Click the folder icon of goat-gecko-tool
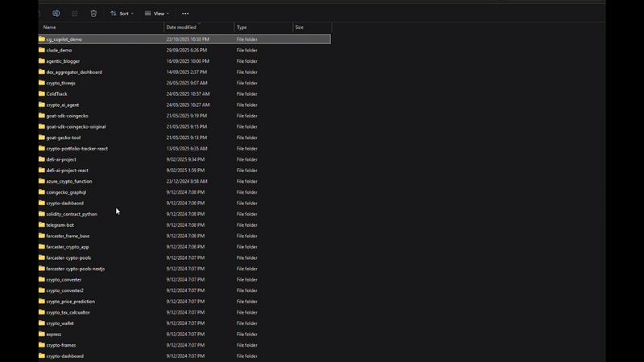The image size is (644, 362). point(42,138)
